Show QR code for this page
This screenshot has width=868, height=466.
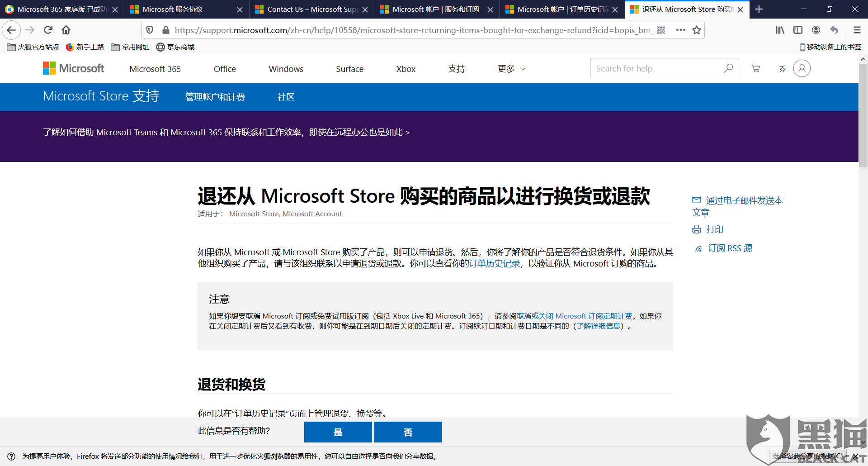point(661,30)
